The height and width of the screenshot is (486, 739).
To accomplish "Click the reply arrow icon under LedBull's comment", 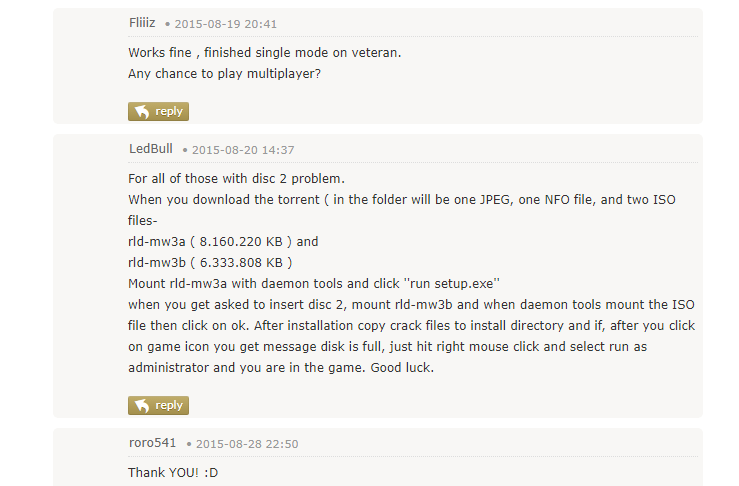I will click(x=142, y=405).
